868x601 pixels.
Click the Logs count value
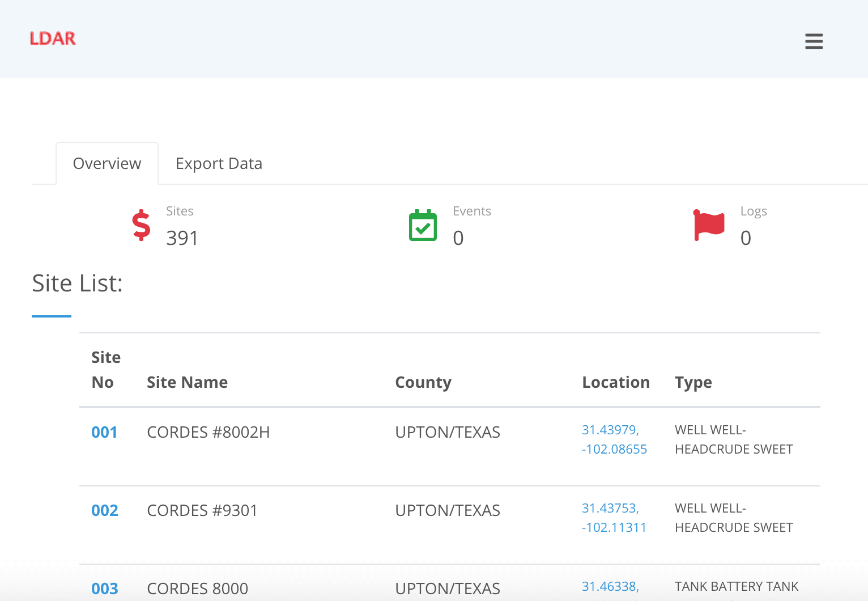[x=746, y=238]
